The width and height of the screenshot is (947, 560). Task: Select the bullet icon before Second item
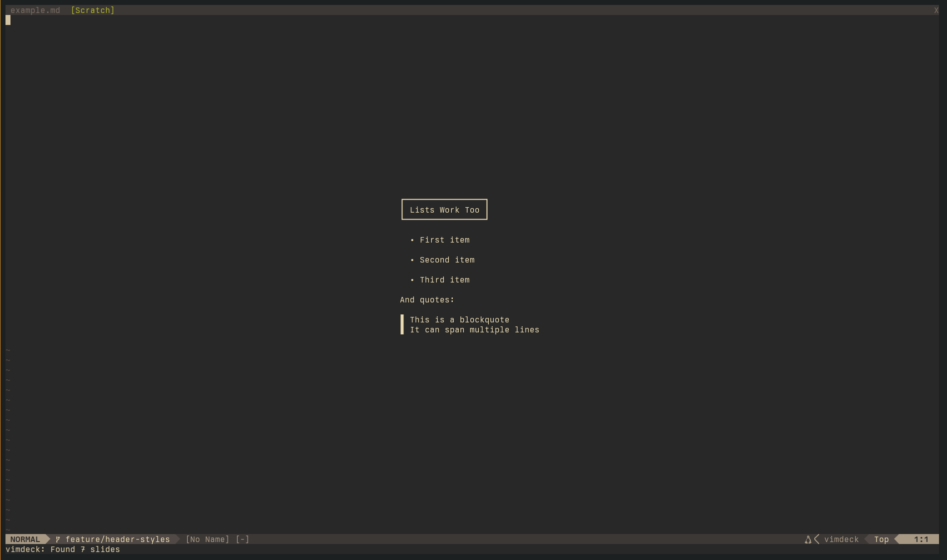point(411,260)
